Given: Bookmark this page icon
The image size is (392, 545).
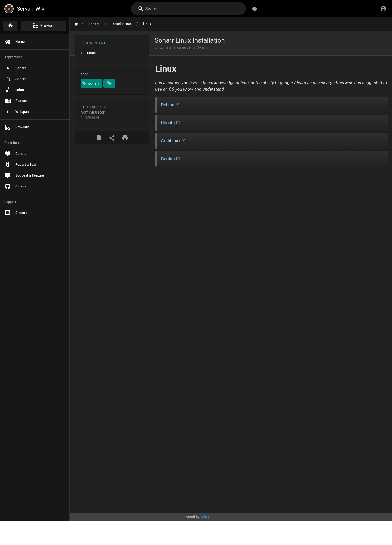Looking at the screenshot, I should [99, 138].
